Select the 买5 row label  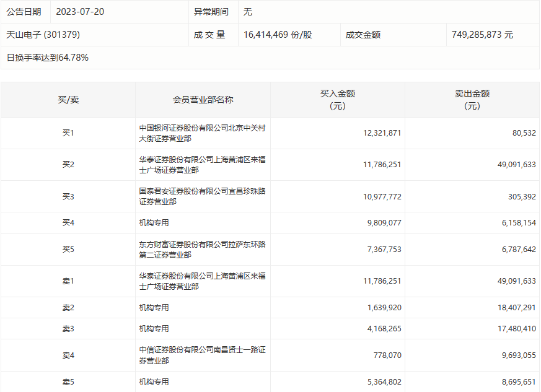(68, 250)
